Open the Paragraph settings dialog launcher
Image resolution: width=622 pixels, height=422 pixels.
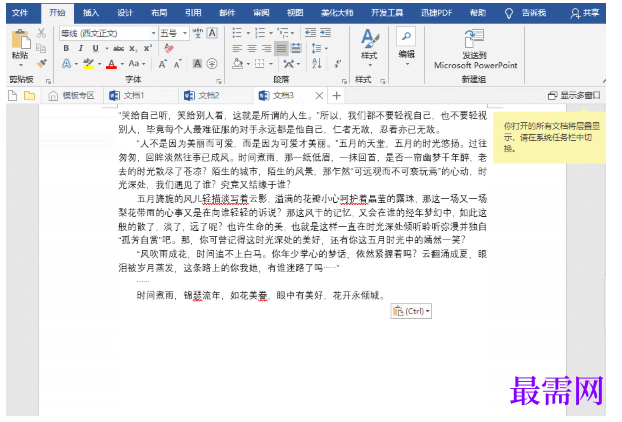[344, 81]
